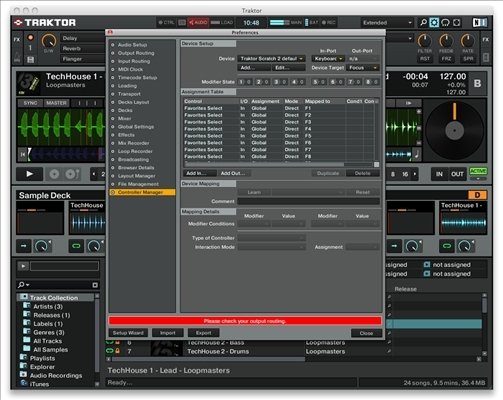Screen dimensions: 503x400
Task: Click the Setup Wizard button
Action: (x=128, y=333)
